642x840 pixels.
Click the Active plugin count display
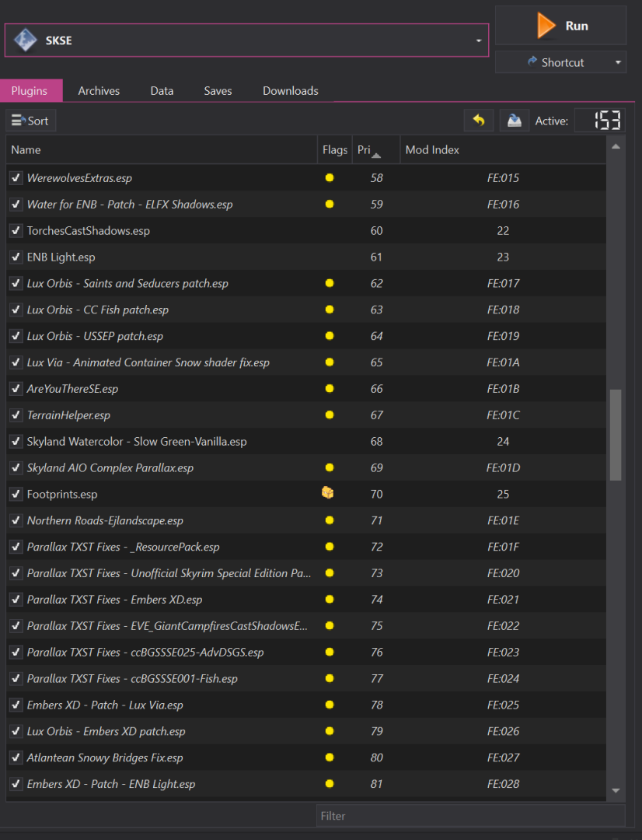tap(600, 120)
